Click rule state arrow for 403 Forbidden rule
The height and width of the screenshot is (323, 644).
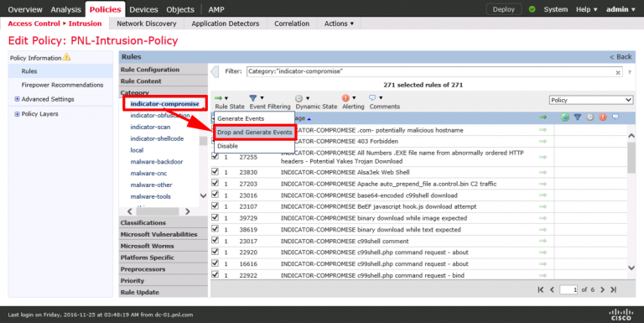(x=543, y=141)
